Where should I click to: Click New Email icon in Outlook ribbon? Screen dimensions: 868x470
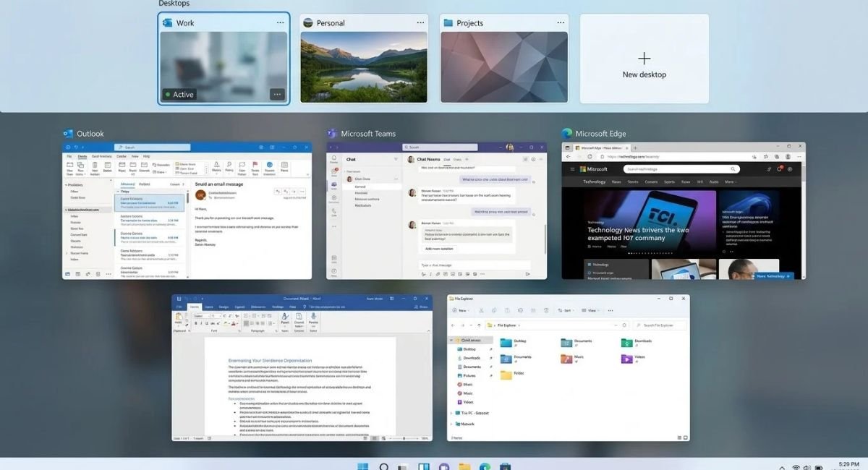[69, 166]
